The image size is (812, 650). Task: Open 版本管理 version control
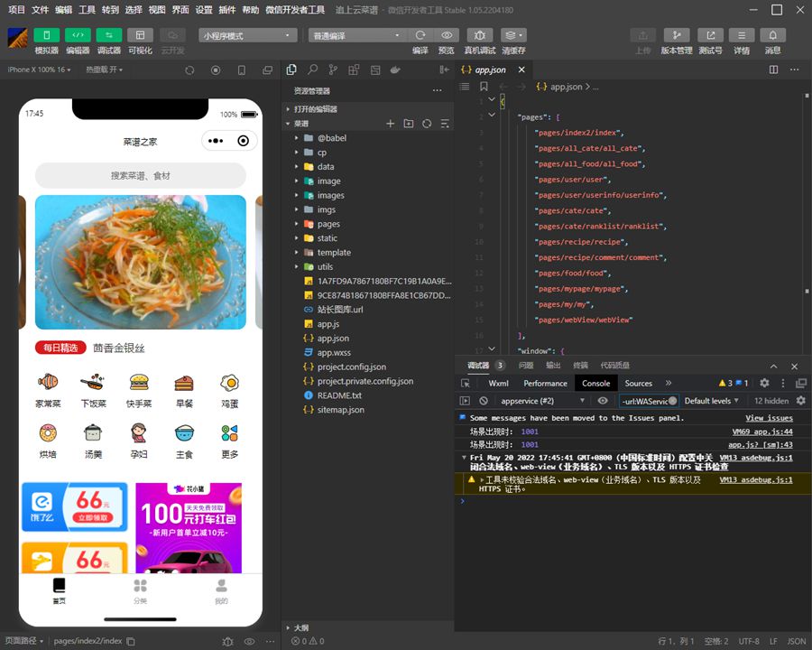click(676, 35)
